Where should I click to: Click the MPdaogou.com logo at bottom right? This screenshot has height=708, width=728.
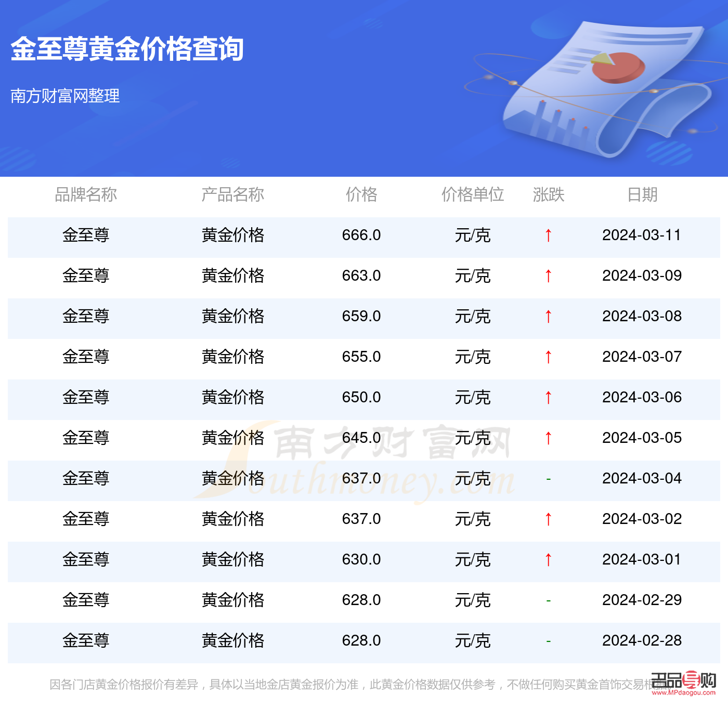(684, 683)
